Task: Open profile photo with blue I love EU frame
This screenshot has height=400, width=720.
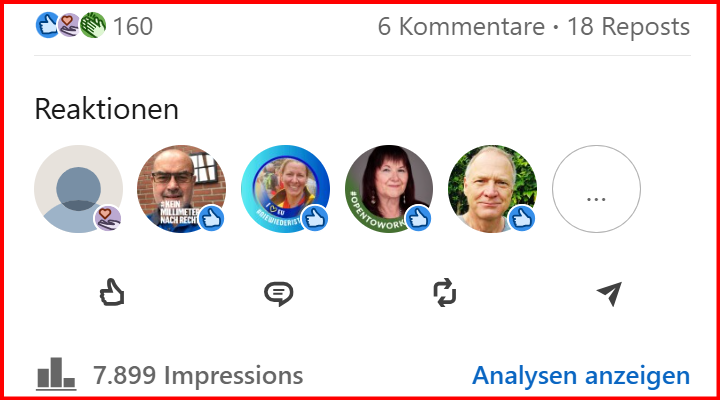Action: (285, 189)
